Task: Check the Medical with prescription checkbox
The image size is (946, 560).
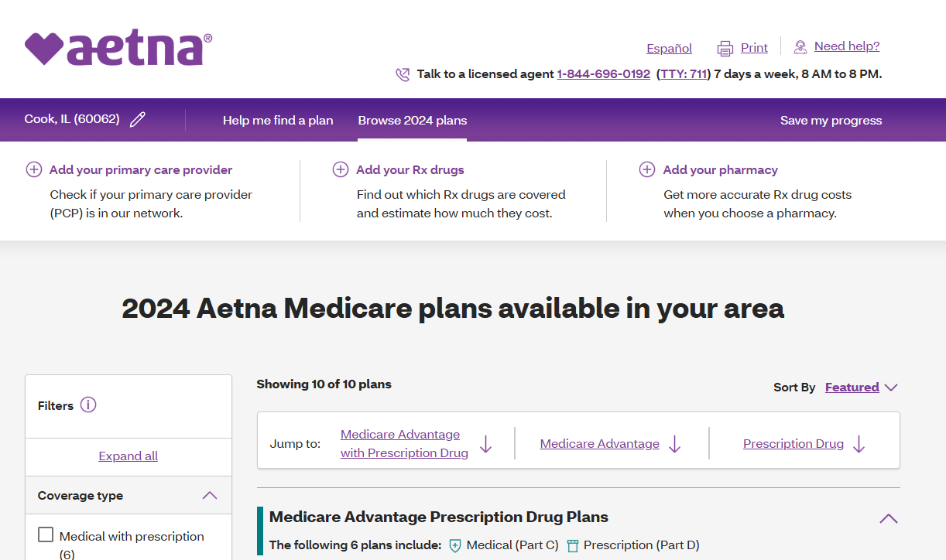Action: [46, 535]
